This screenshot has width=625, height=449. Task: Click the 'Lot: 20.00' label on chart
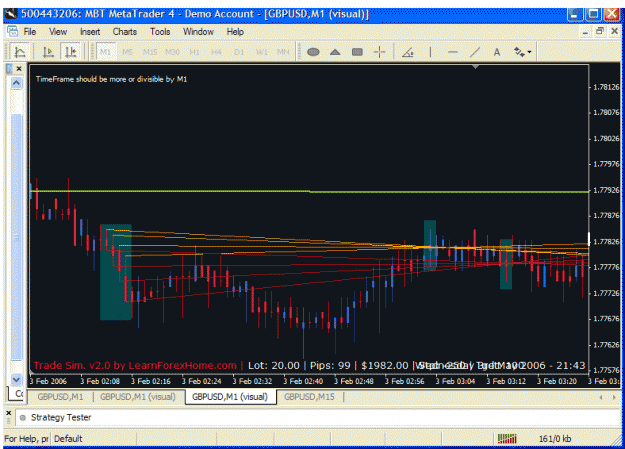[x=273, y=365]
